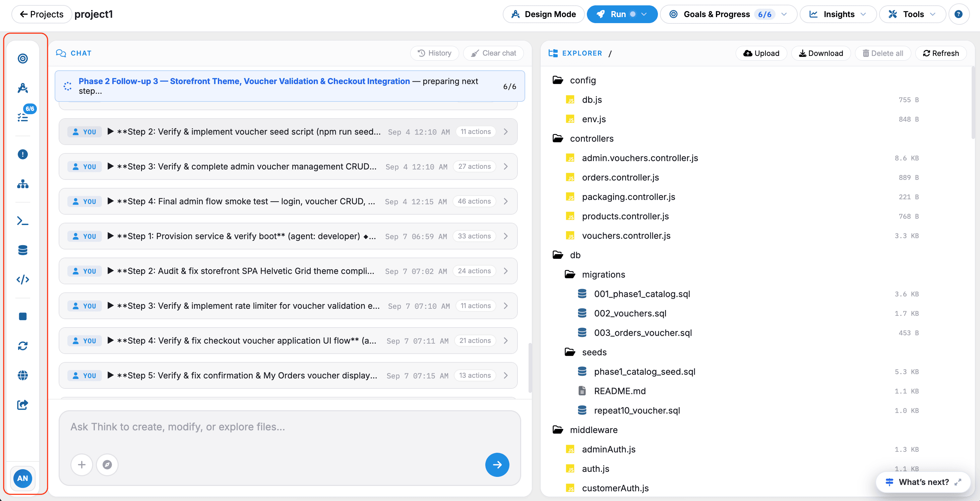Open the Tools menu
The width and height of the screenshot is (980, 501).
pyautogui.click(x=912, y=14)
